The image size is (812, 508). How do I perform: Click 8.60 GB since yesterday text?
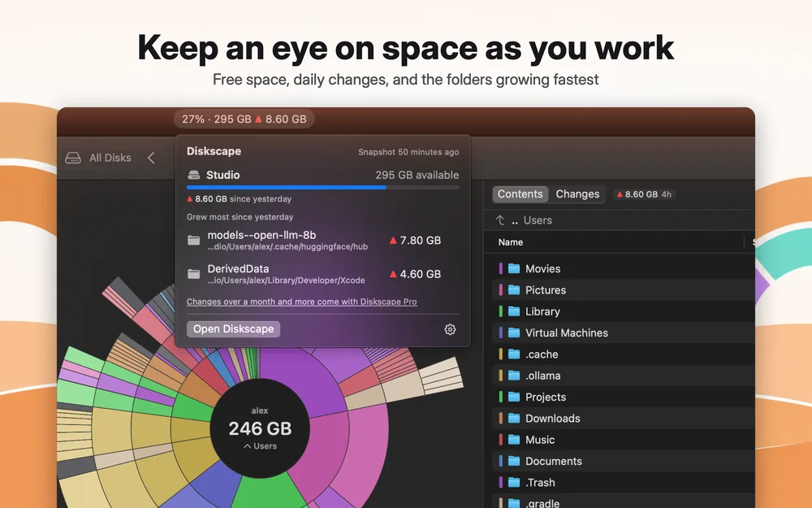[x=239, y=199]
